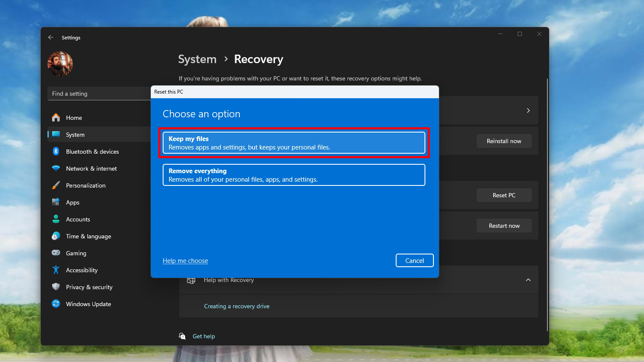Open the Help me choose link
This screenshot has height=362, width=644.
coord(185,261)
